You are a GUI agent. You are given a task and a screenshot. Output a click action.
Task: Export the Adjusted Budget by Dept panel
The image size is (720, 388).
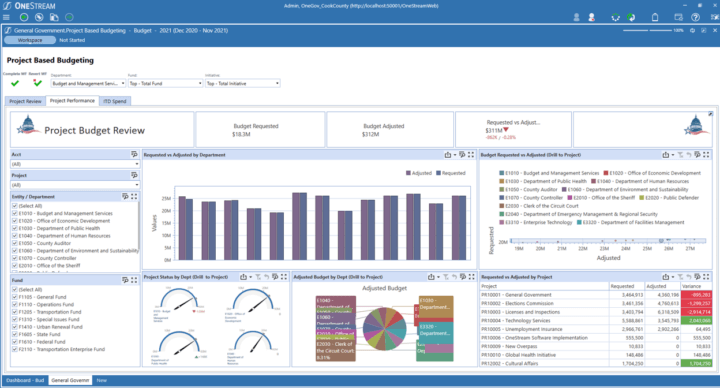coord(431,277)
